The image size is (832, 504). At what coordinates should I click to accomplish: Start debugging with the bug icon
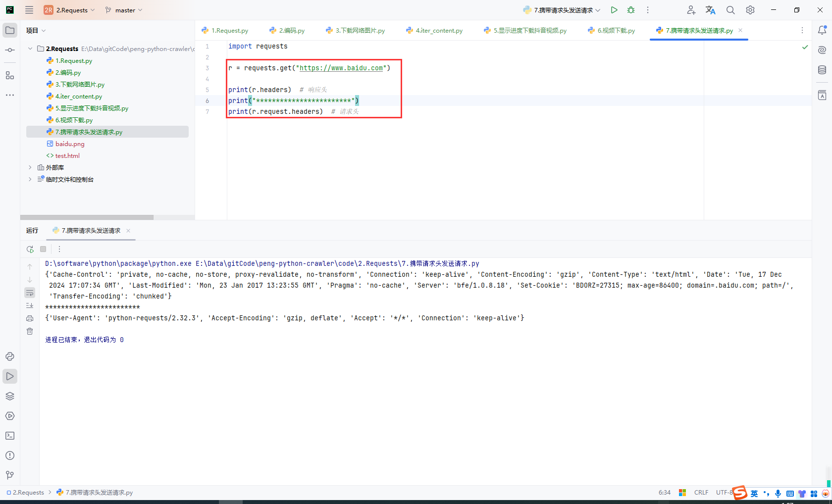(x=631, y=10)
